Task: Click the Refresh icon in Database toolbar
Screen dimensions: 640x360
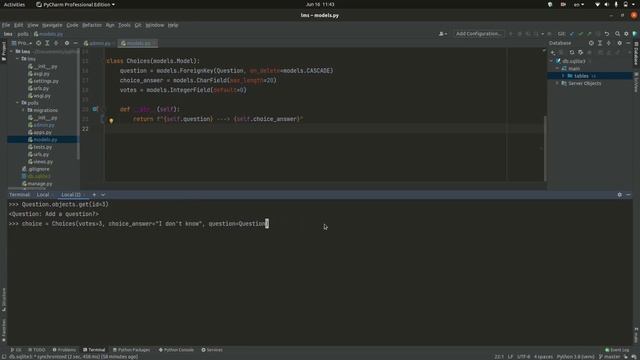Action: pyautogui.click(x=572, y=52)
